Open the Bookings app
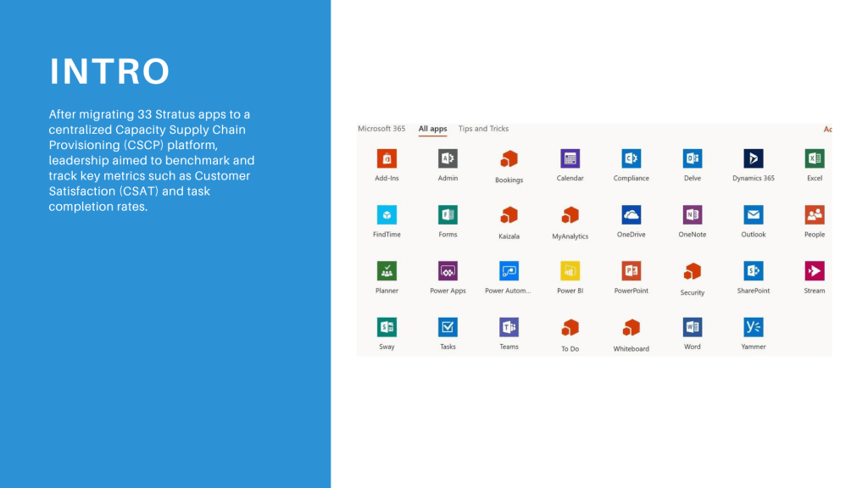868x488 pixels. coord(509,159)
